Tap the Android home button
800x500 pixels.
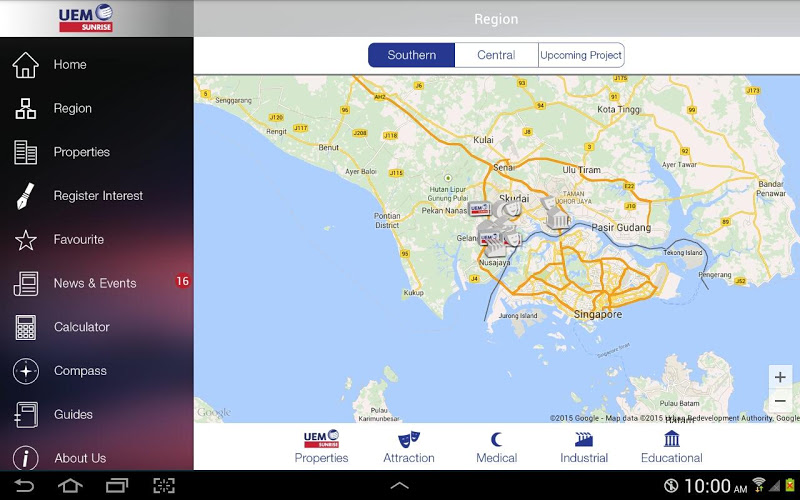70,485
